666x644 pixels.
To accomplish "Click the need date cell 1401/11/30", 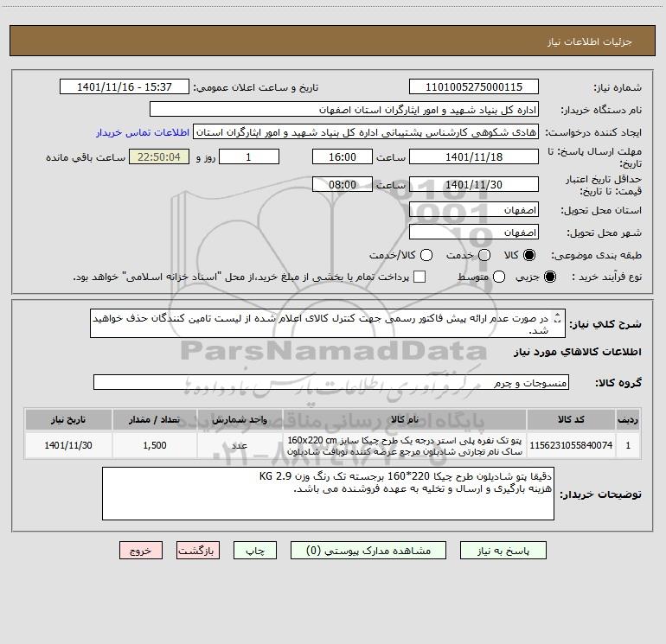I will pos(68,445).
